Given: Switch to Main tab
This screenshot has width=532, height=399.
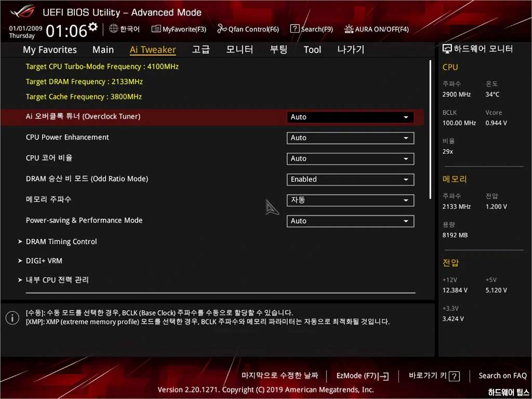Looking at the screenshot, I should (x=103, y=49).
